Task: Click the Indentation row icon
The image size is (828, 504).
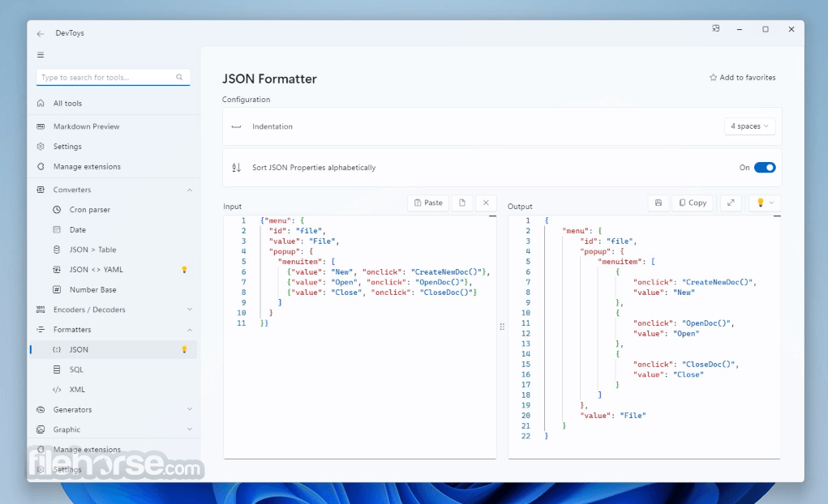Action: (237, 126)
